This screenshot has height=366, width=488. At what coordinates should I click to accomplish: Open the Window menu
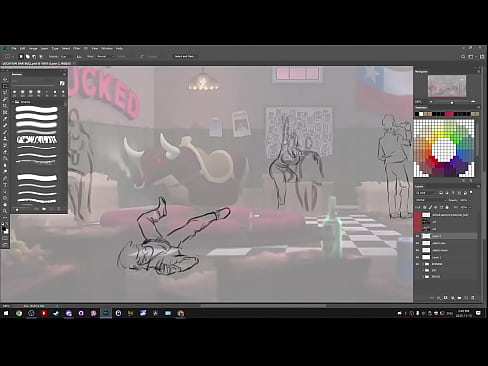107,48
